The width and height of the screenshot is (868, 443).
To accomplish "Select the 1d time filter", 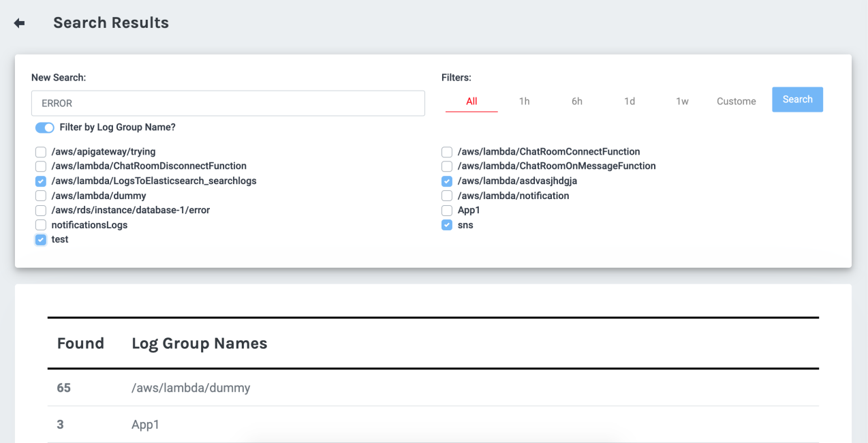I will (x=629, y=102).
